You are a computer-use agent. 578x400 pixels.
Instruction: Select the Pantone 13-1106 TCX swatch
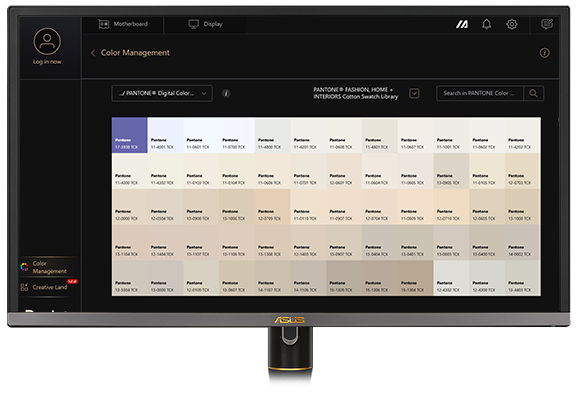tap(237, 243)
